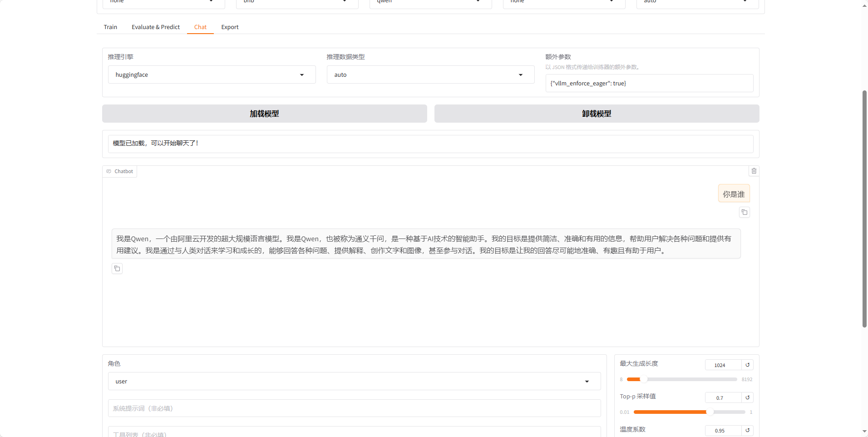868x437 pixels.
Task: Reset 最大生成长度 to default value
Action: pos(747,364)
